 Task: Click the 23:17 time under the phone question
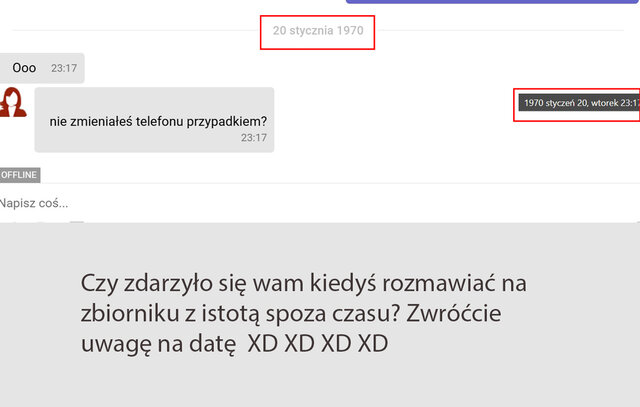[253, 138]
